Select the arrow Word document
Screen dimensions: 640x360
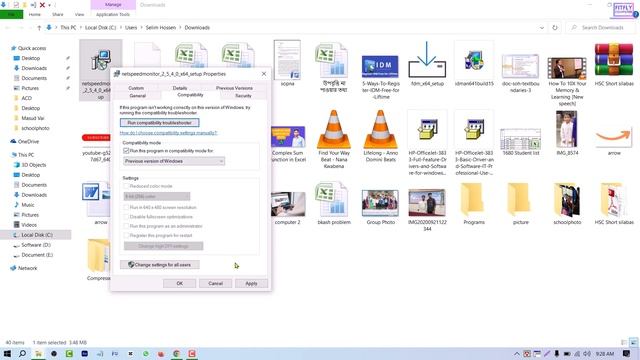(96, 199)
